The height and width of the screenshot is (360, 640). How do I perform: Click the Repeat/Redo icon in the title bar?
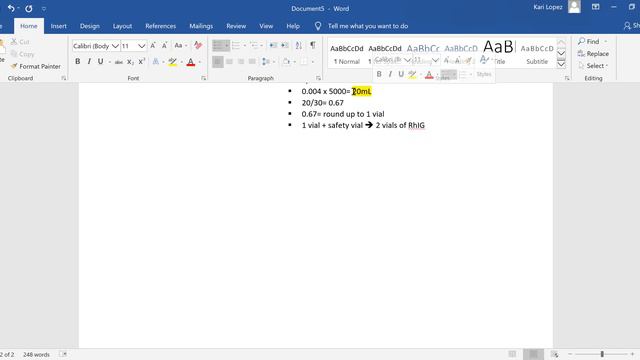[x=29, y=8]
